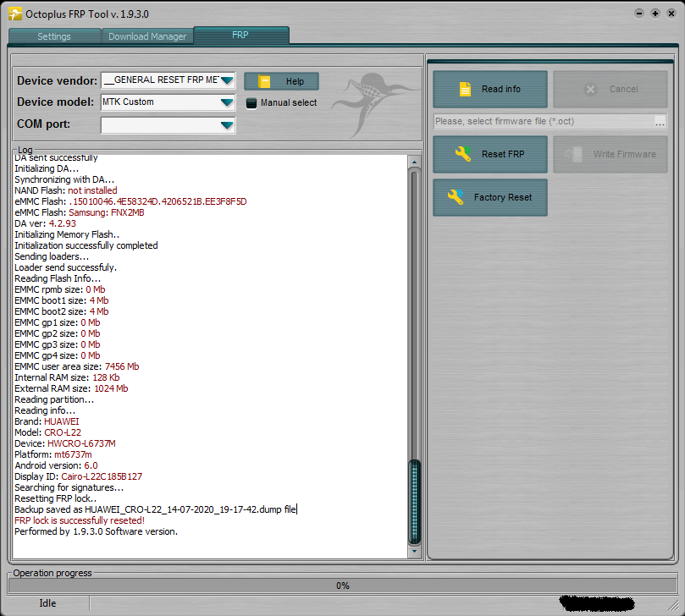Image resolution: width=685 pixels, height=616 pixels.
Task: Click the wrench icon on Factory Reset
Action: point(456,197)
